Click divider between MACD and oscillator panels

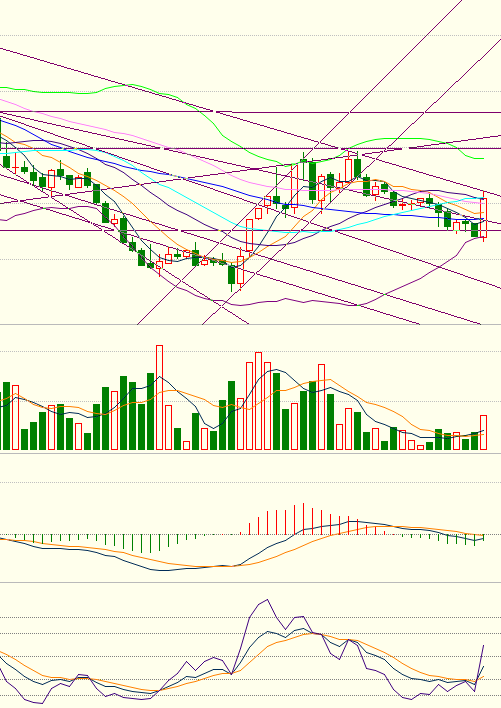(x=250, y=582)
